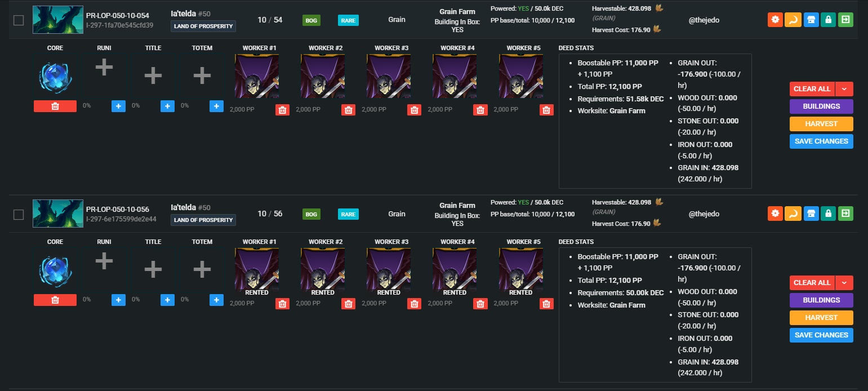This screenshot has height=391, width=868.
Task: Click the sickle harvest icon for PR-LOP-050-10-054
Action: coord(793,20)
